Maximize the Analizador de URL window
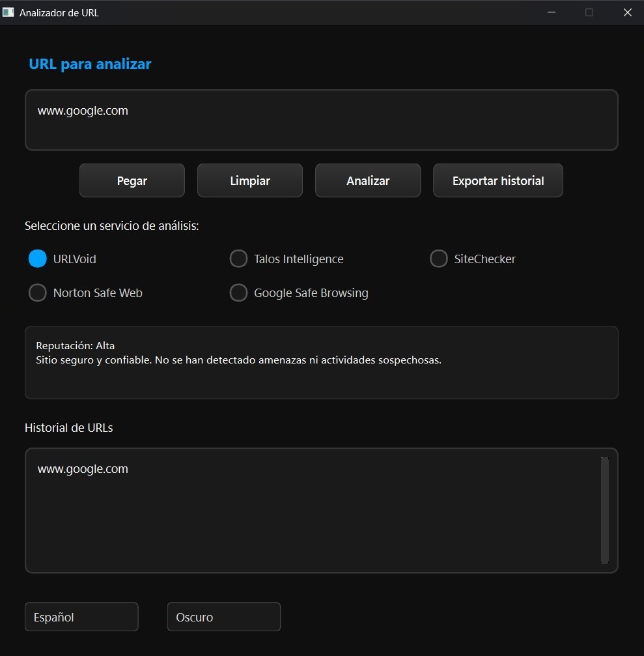The image size is (644, 656). point(589,12)
